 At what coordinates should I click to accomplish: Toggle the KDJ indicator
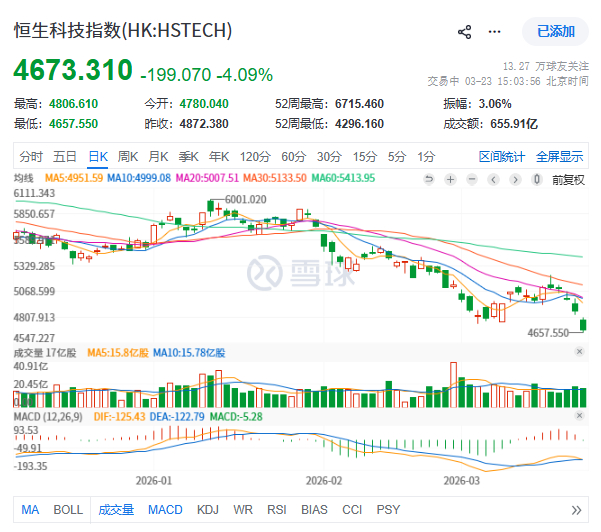pyautogui.click(x=208, y=510)
